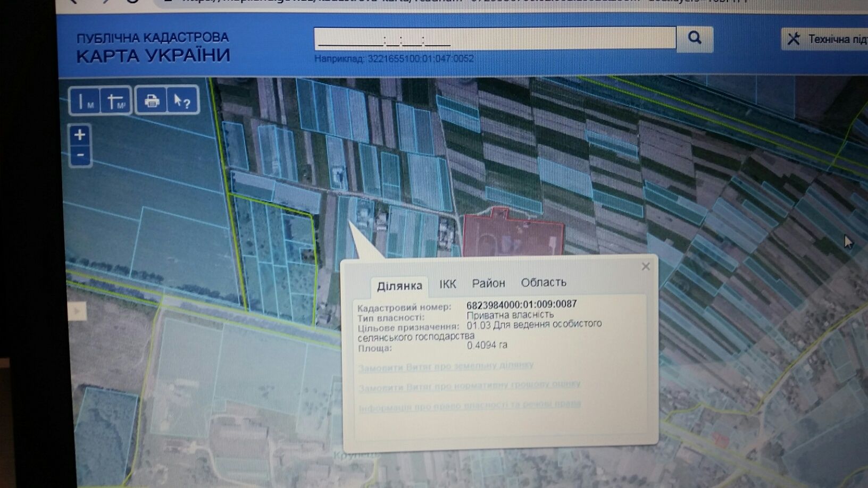Activate the identify info cursor tool
Viewport: 868px width, 488px height.
click(x=182, y=100)
